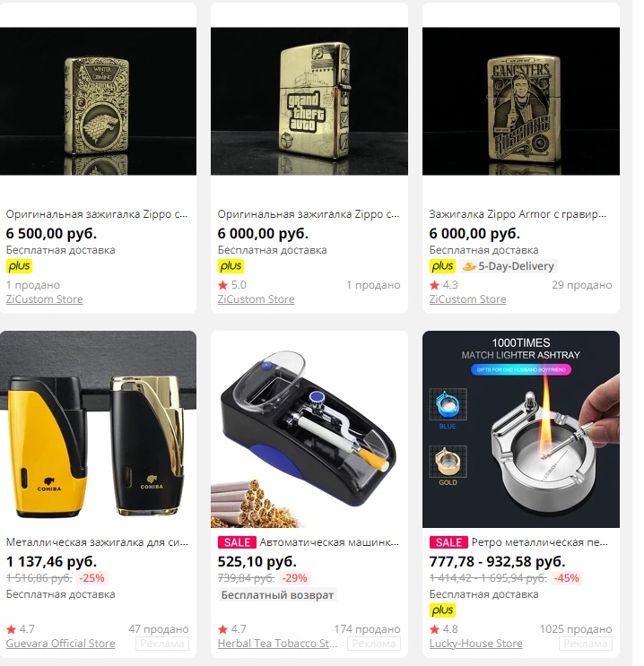Open the Gangsters Russians Zippo Armor image
The width and height of the screenshot is (644, 666).
coord(521,101)
